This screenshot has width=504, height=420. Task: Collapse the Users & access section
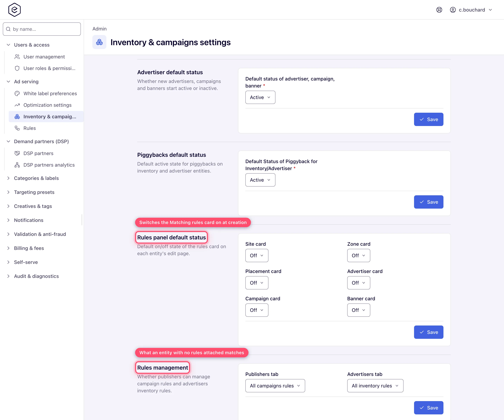[x=8, y=45]
